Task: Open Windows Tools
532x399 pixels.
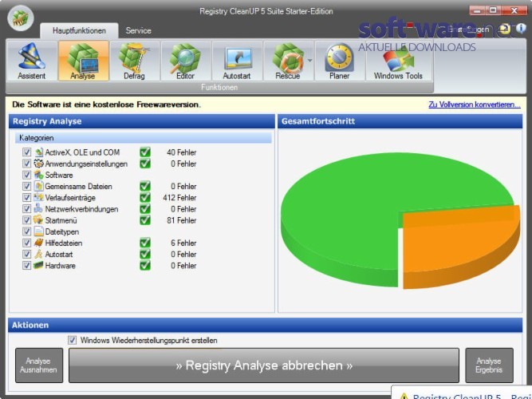Action: (x=398, y=61)
